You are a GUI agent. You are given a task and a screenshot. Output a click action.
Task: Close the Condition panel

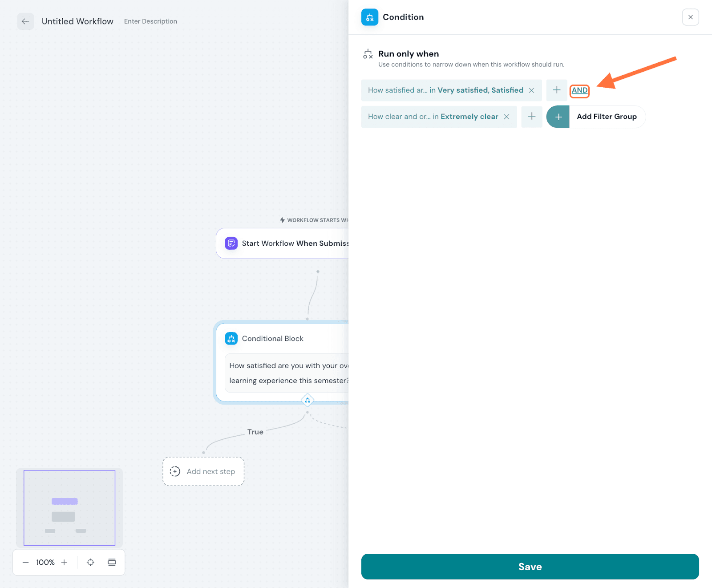point(690,17)
